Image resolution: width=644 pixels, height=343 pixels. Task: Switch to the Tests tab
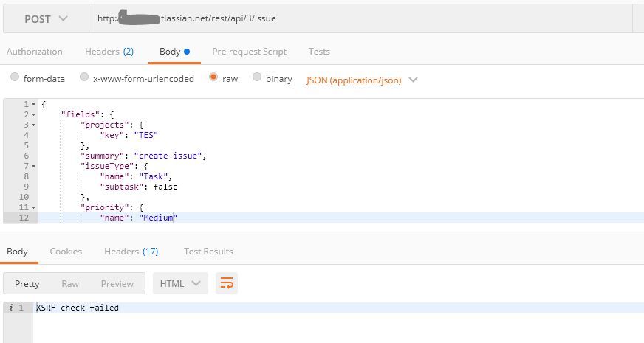pyautogui.click(x=319, y=52)
